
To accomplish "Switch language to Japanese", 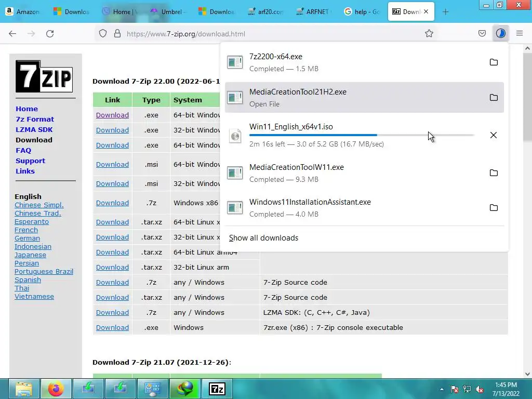I will click(x=30, y=255).
